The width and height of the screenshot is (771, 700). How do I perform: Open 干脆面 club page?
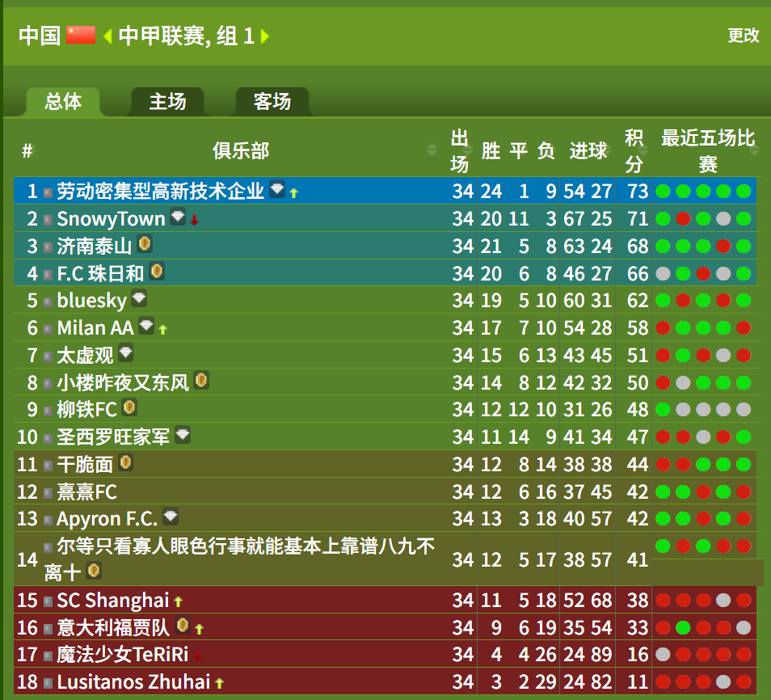pyautogui.click(x=85, y=465)
